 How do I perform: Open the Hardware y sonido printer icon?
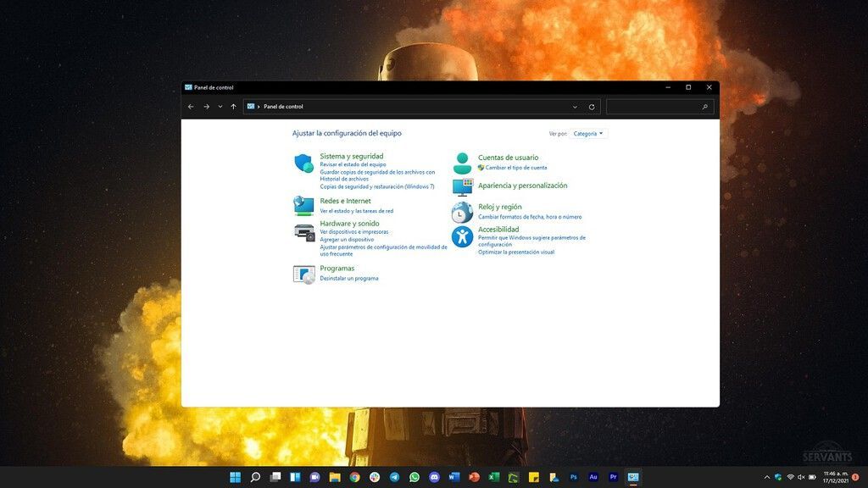pos(304,232)
